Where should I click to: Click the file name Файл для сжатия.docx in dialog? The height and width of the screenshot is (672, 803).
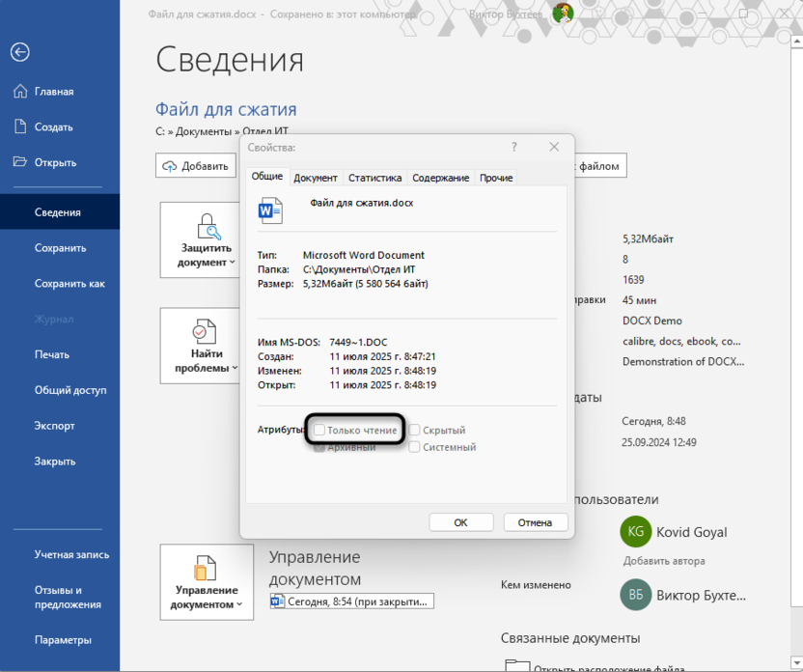362,203
